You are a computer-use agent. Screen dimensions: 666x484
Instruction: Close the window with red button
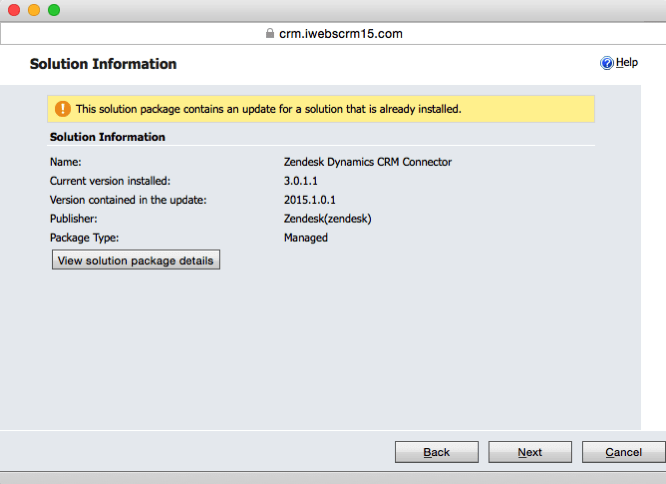click(x=14, y=10)
